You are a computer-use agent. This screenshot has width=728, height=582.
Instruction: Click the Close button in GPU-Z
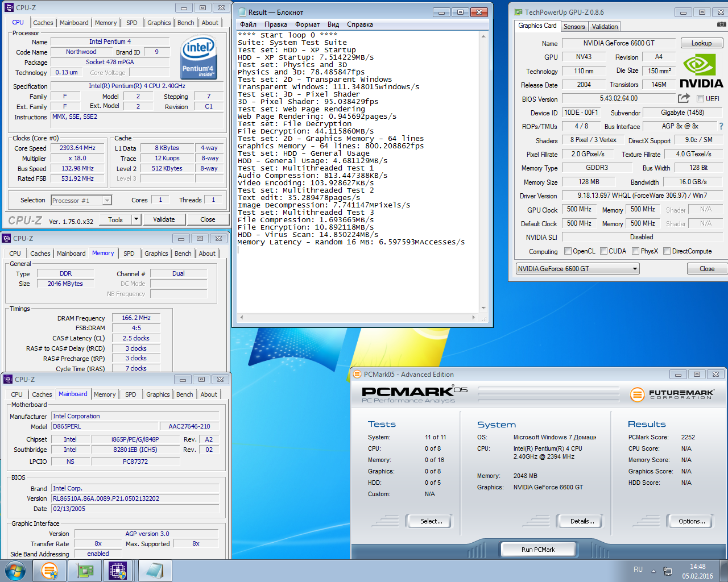[707, 269]
